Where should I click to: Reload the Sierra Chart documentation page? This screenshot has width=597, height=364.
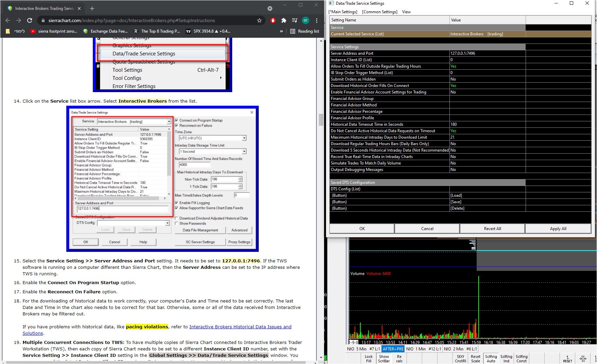(30, 20)
